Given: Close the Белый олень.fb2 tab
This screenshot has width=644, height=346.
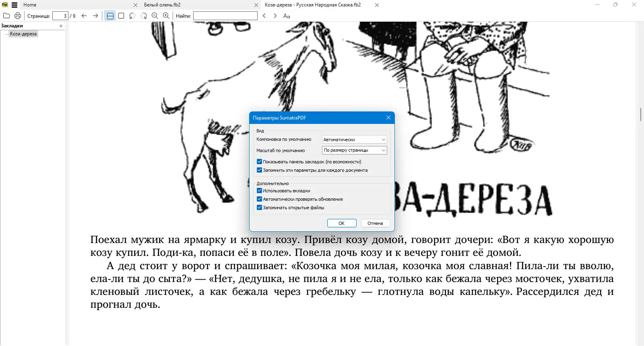Looking at the screenshot, I should tap(256, 5).
